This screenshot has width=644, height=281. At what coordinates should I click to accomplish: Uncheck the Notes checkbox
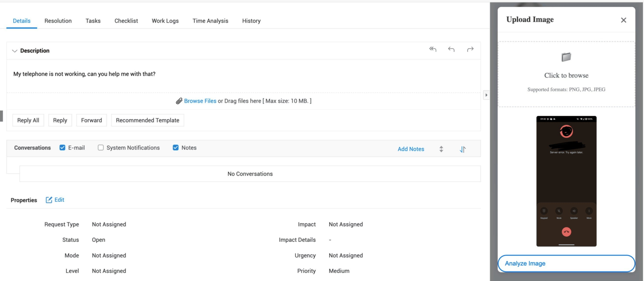176,148
